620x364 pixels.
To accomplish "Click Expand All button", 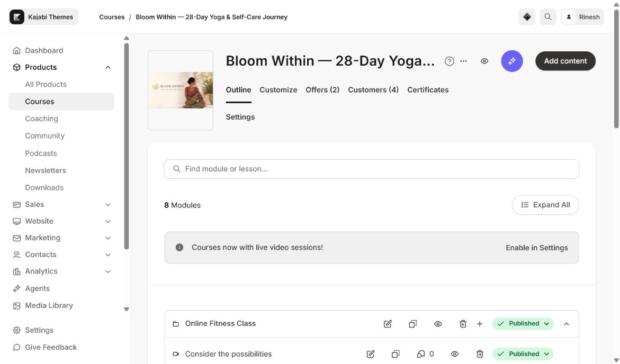I will click(545, 205).
